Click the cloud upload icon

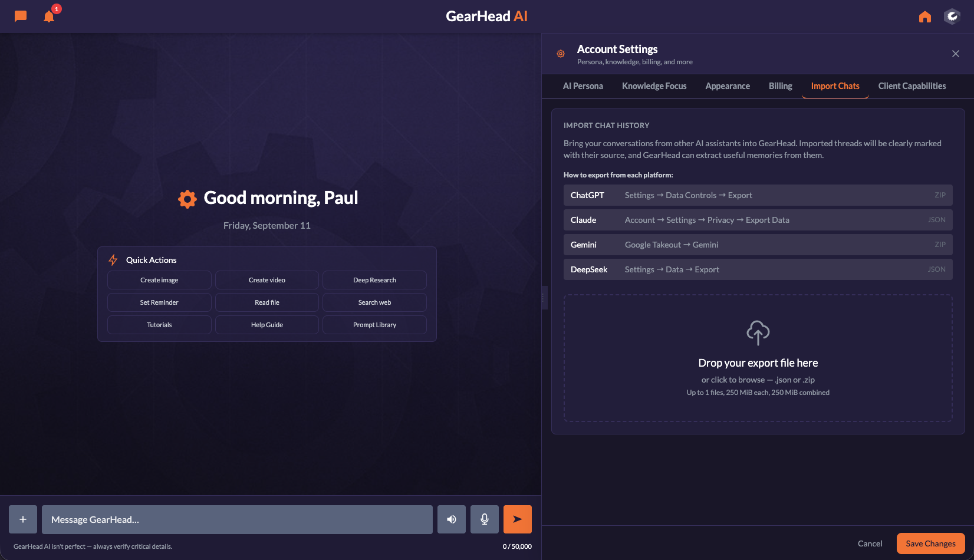click(758, 333)
